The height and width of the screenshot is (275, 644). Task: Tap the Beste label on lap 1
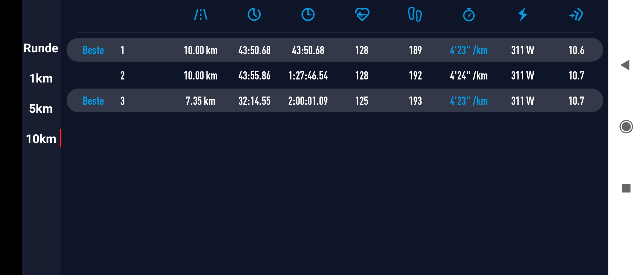93,50
